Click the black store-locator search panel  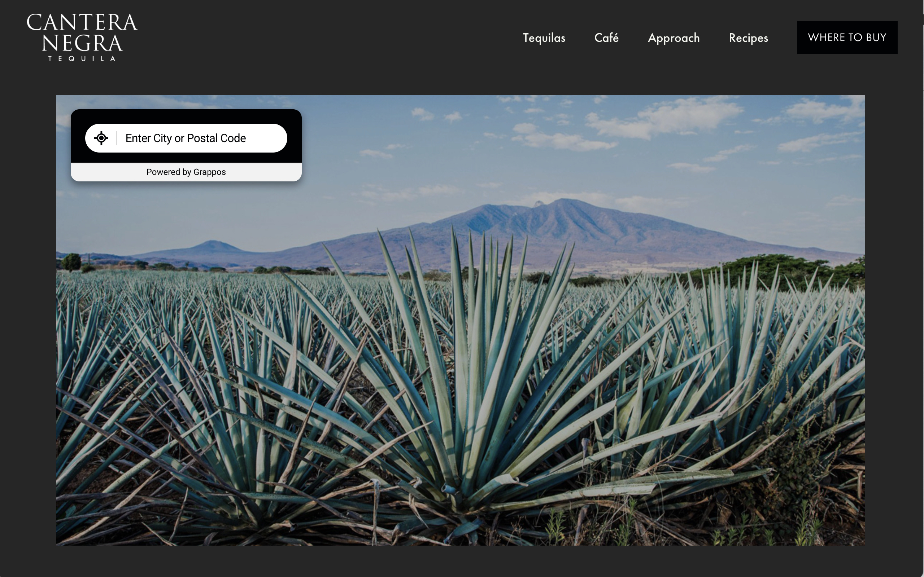point(186,116)
